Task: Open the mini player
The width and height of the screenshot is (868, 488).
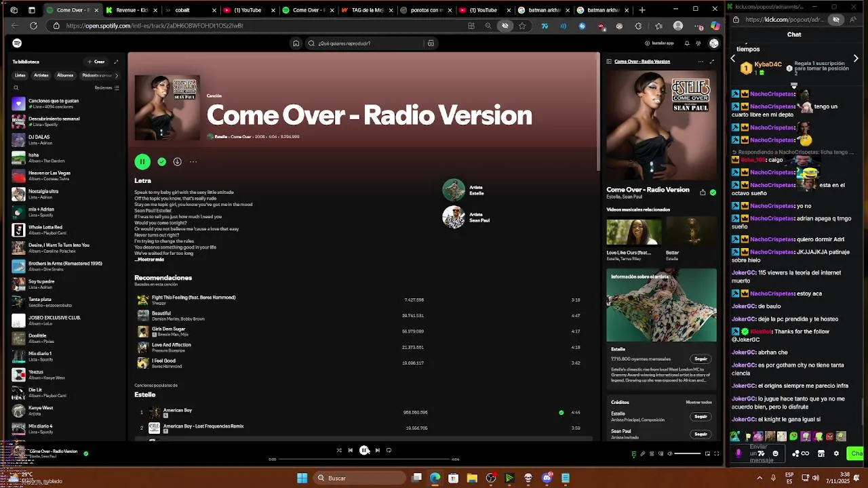Action: pos(707,453)
